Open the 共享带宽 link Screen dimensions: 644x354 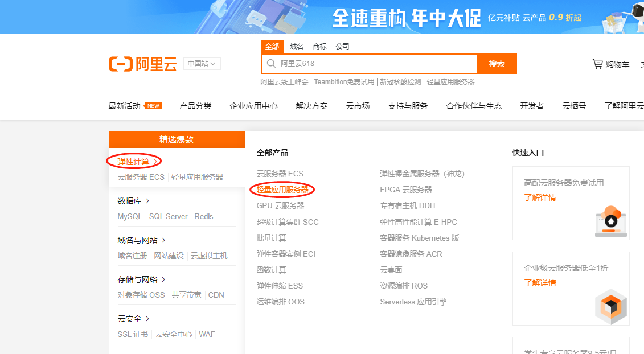pos(186,295)
